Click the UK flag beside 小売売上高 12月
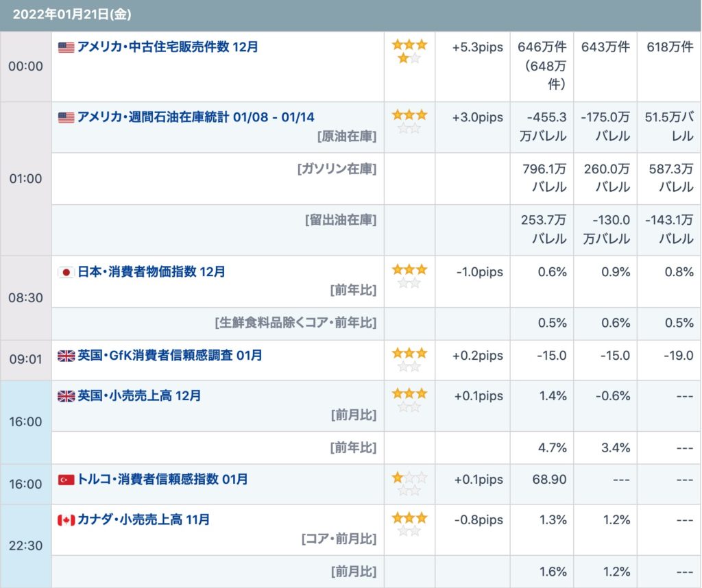Screen dimensions: 702x588 [66, 396]
